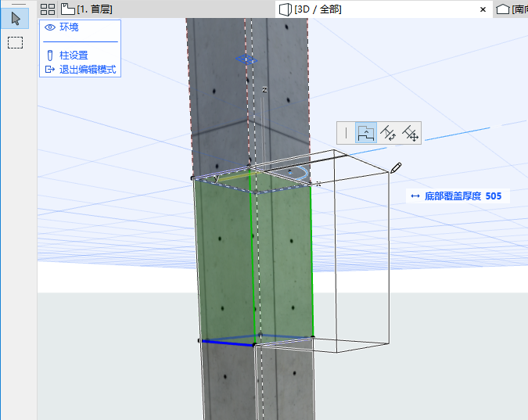Click the 底部覆盖厚度 505 tracker value
Viewport: 528px width, 420px height.
pos(493,196)
